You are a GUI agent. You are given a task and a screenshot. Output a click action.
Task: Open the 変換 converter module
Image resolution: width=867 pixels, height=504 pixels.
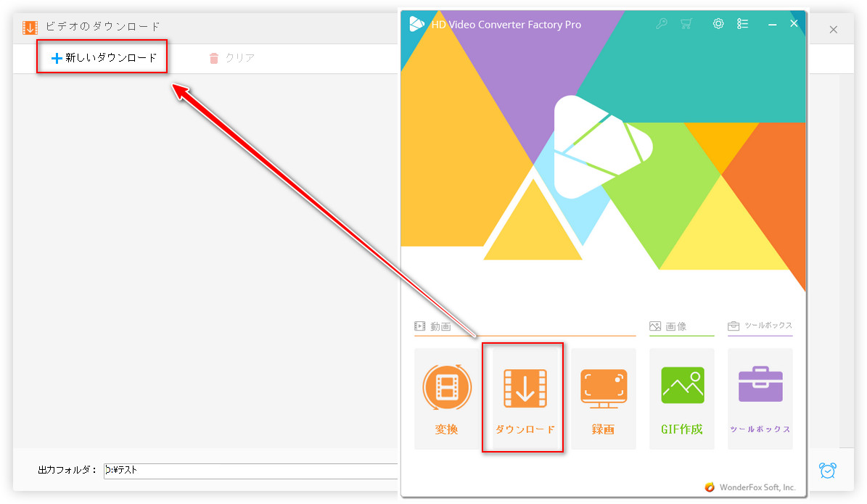coord(447,398)
